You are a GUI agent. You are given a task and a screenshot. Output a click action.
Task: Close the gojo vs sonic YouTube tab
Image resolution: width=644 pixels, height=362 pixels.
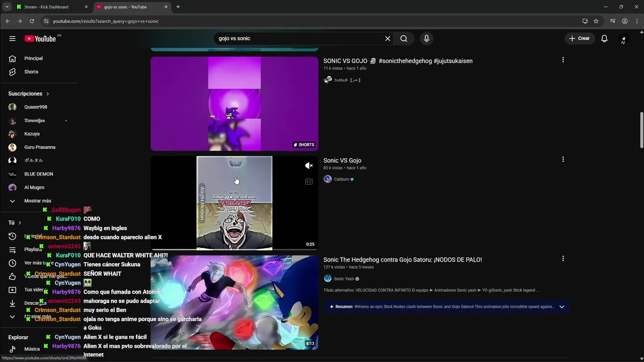click(x=166, y=7)
